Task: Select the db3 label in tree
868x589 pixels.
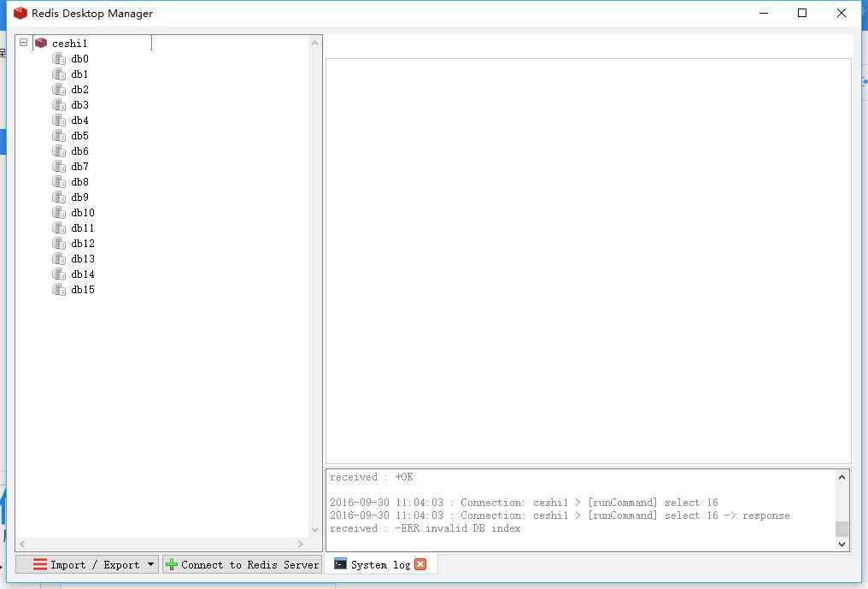Action: coord(79,105)
